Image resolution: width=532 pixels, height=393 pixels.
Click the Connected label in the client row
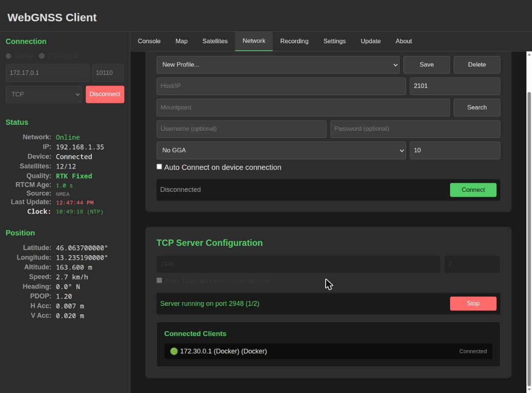[473, 351]
